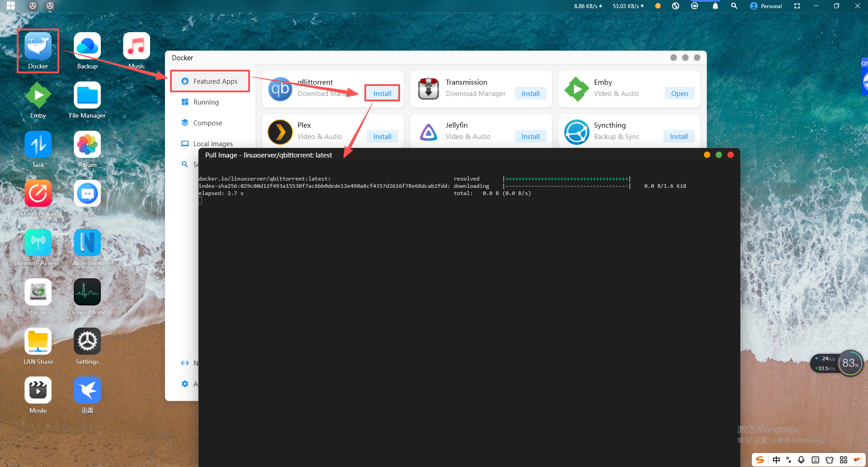Toggle the Chinese input mode indicator
868x467 pixels.
click(x=776, y=460)
